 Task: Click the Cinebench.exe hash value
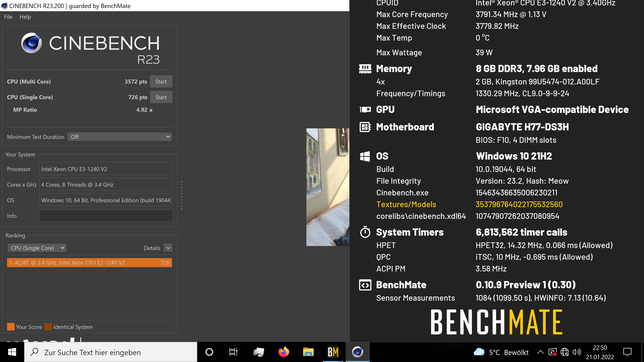click(x=517, y=193)
